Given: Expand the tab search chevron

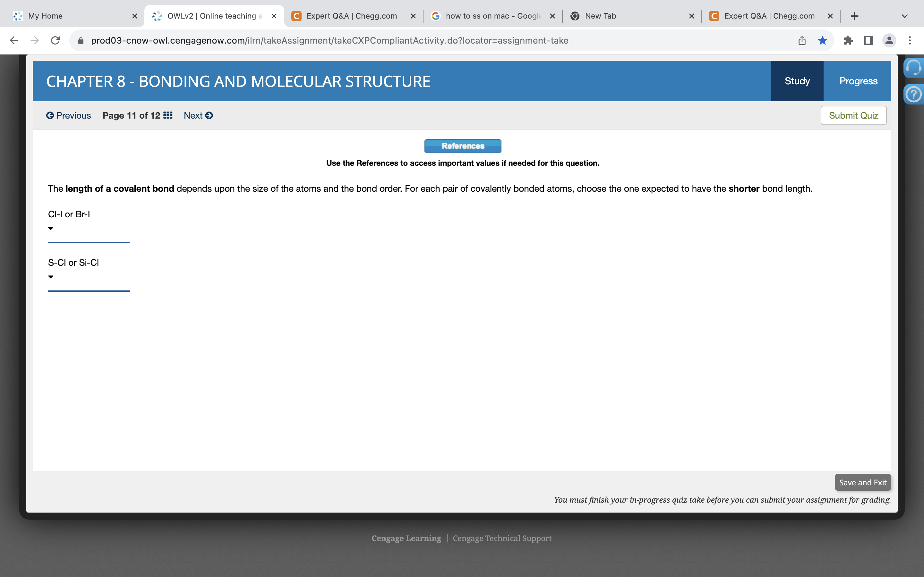Looking at the screenshot, I should click(x=904, y=16).
